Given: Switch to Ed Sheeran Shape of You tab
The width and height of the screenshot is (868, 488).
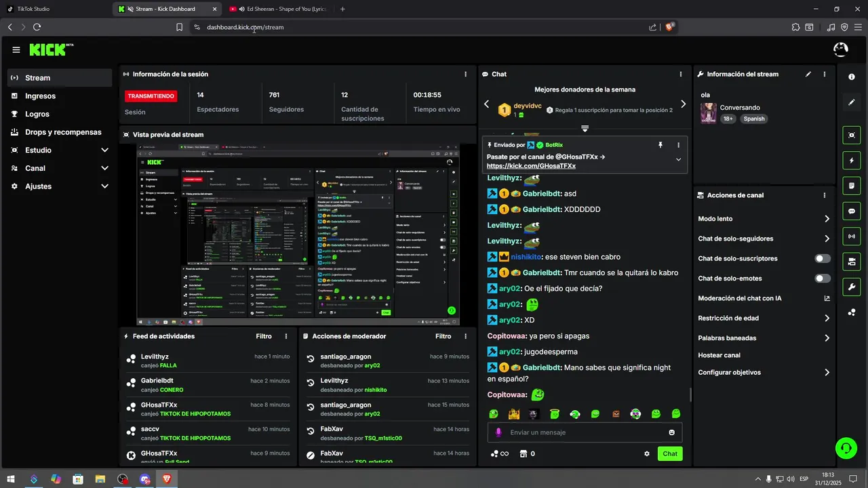Looking at the screenshot, I should 278,9.
